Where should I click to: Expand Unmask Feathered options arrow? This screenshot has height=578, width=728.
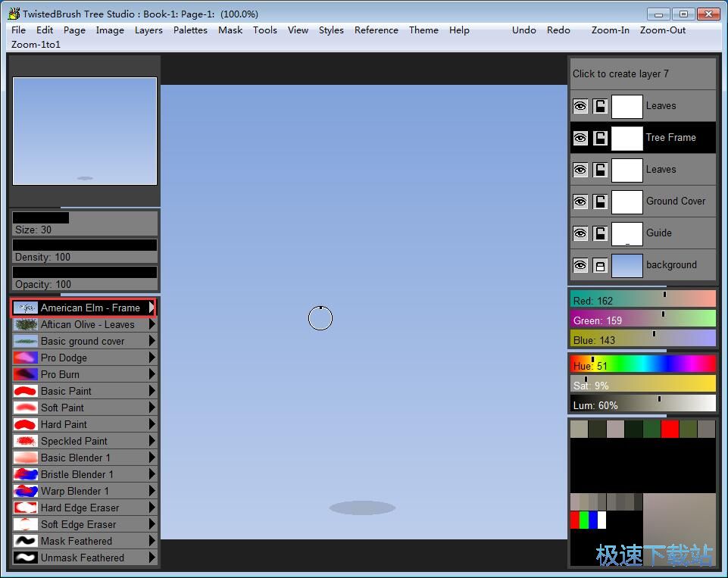coord(152,558)
